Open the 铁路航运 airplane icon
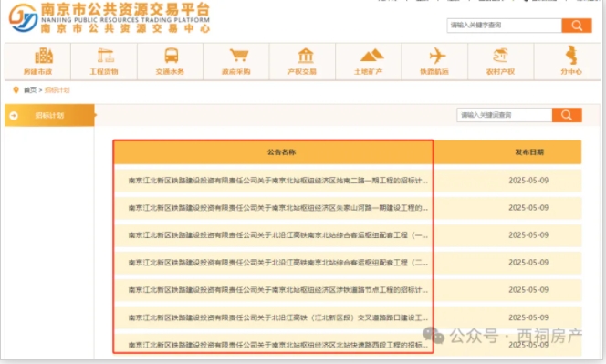The height and width of the screenshot is (364, 606). point(437,56)
